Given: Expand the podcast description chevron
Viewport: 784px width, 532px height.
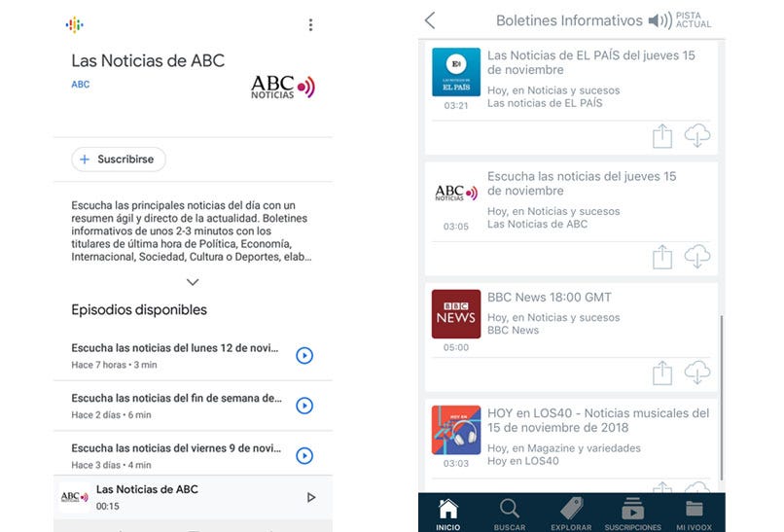Looking at the screenshot, I should (x=193, y=282).
